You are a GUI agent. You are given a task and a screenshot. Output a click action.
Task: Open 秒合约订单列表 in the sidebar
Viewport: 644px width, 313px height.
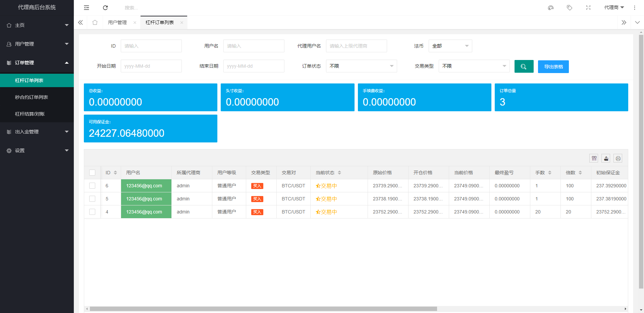tap(32, 97)
